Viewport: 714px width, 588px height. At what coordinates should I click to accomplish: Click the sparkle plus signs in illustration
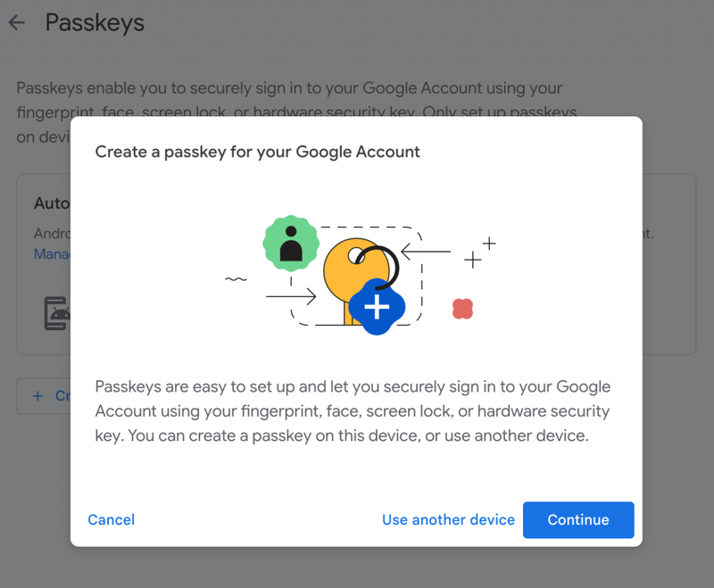480,253
